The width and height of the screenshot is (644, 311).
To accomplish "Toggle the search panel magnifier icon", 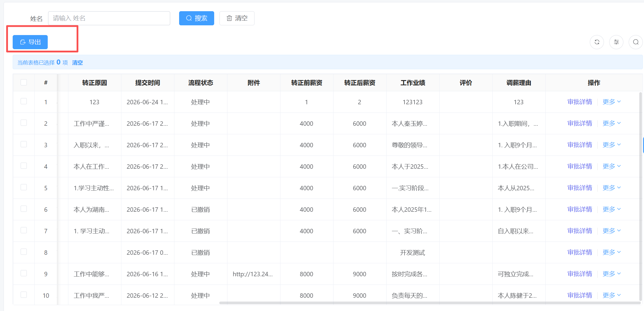I will (636, 42).
